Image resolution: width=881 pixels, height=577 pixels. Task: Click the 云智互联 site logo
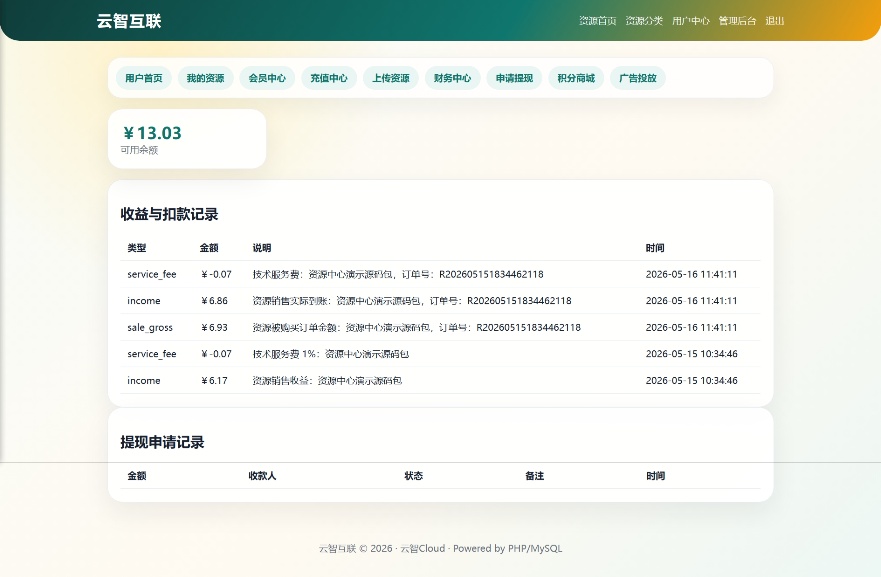[129, 21]
